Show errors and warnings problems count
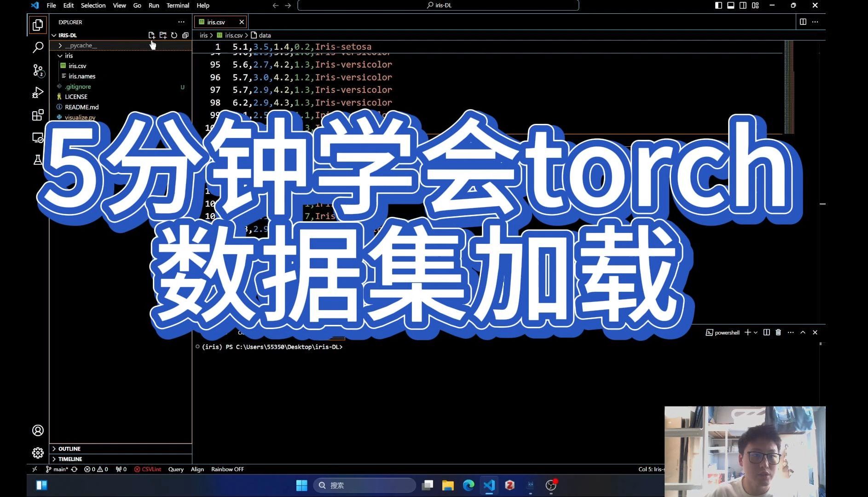This screenshot has height=497, width=868. point(96,469)
